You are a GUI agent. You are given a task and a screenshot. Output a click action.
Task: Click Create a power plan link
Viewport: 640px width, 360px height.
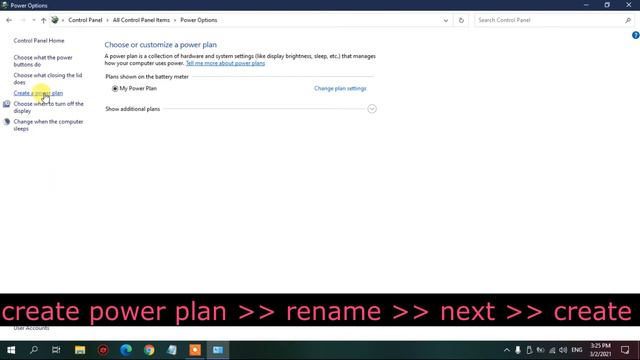coord(38,93)
